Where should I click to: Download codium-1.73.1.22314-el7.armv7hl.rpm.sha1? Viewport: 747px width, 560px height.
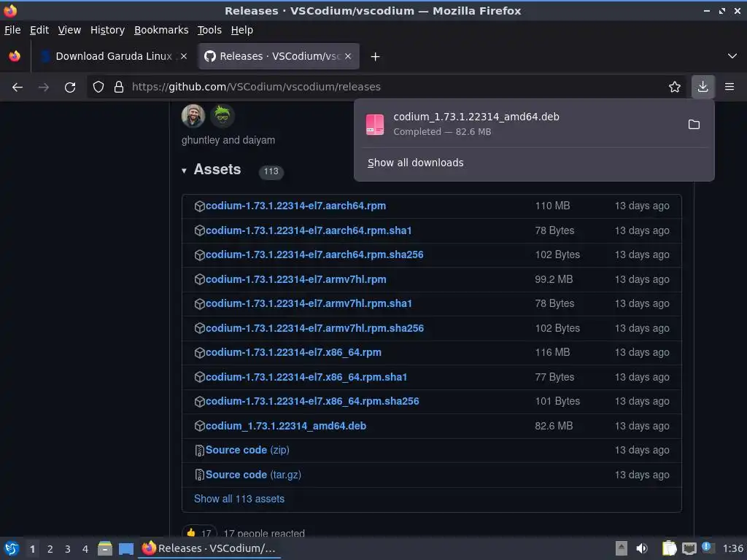coord(309,303)
